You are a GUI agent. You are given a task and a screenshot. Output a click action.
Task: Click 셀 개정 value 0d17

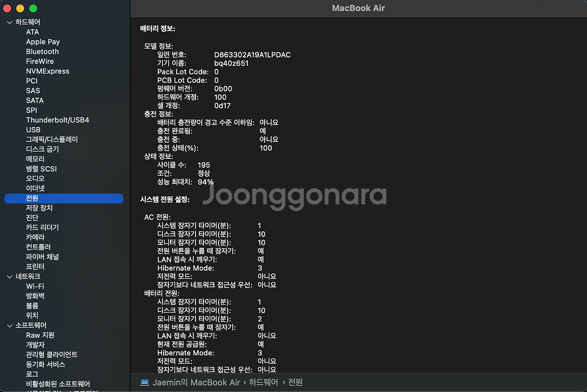coord(222,106)
